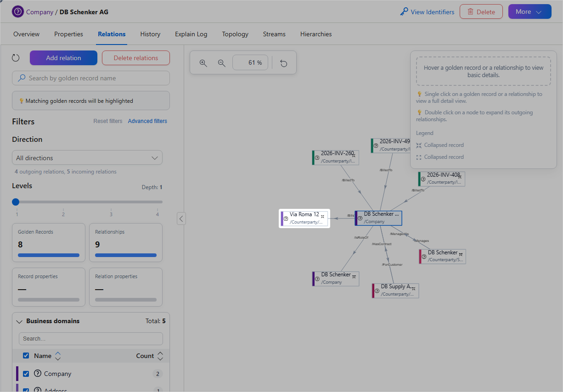563x392 pixels.
Task: Click the collapse icon on node 2026-INV-260
Action: (x=354, y=156)
